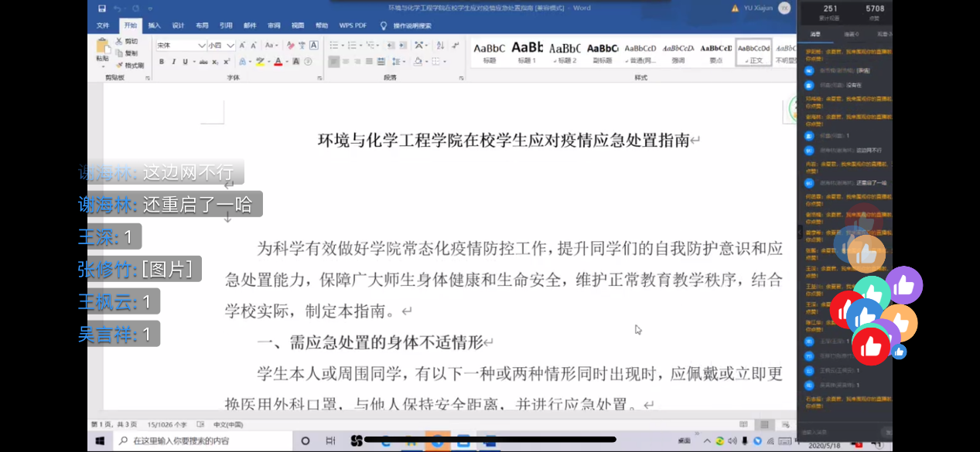Screen dimensions: 980x452
Task: Click the red font color swatch
Action: 277,62
